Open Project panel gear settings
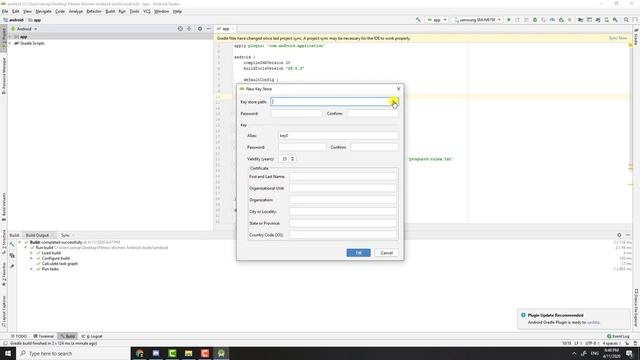 (200, 29)
